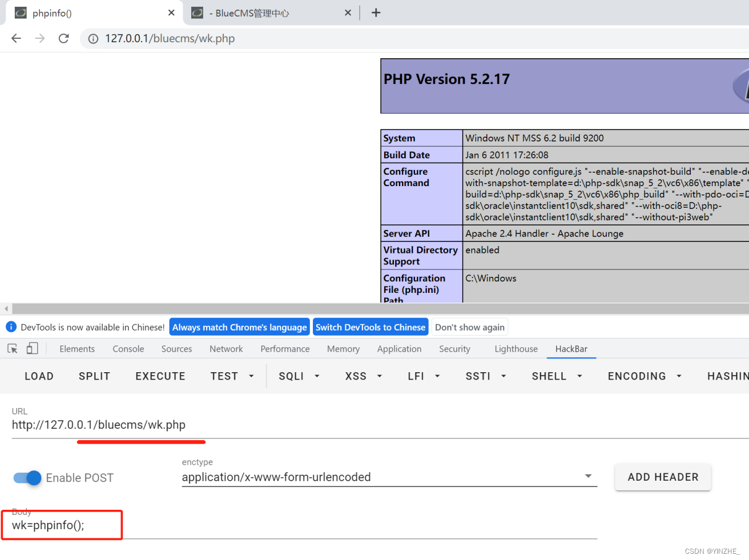Switch to the phpinfo() browser tab

pos(94,13)
